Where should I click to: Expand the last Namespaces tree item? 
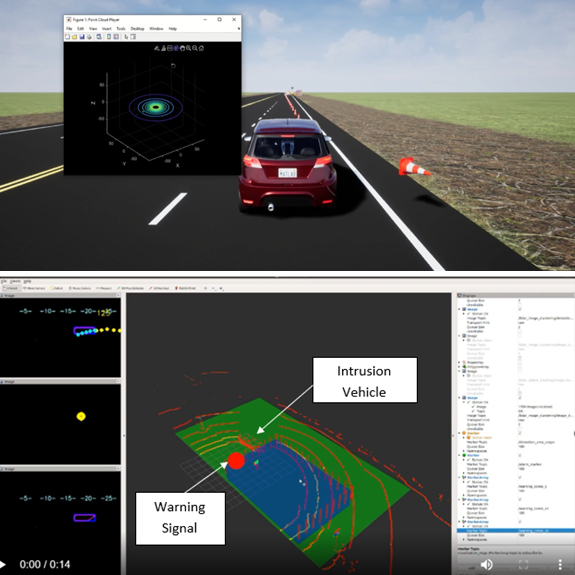[x=464, y=539]
